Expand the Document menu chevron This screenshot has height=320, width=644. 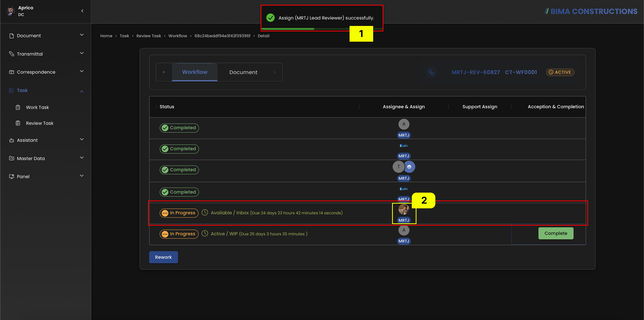tap(82, 35)
